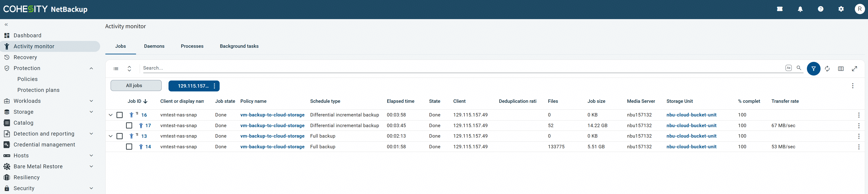Open the table overflow actions menu
Image resolution: width=868 pixels, height=194 pixels.
coord(853,86)
